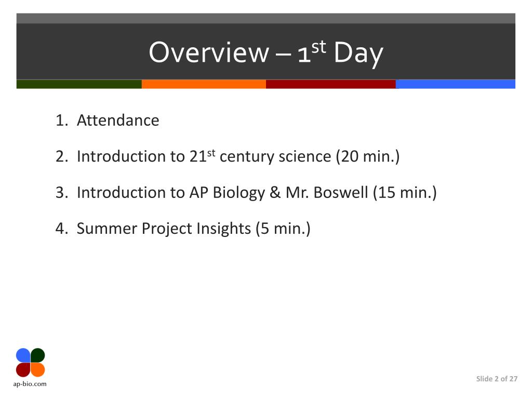Click the orange bar segment under title
Viewport: 532px width, 399px height.
204,84
